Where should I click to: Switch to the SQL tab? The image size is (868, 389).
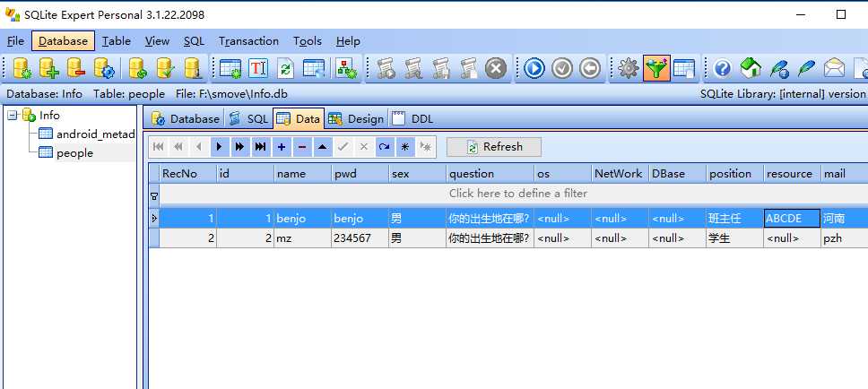coord(248,118)
